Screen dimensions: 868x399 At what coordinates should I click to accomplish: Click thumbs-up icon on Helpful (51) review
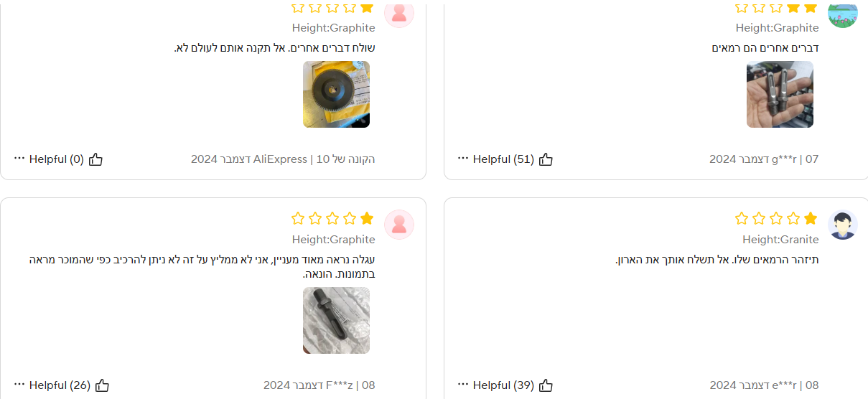[546, 159]
